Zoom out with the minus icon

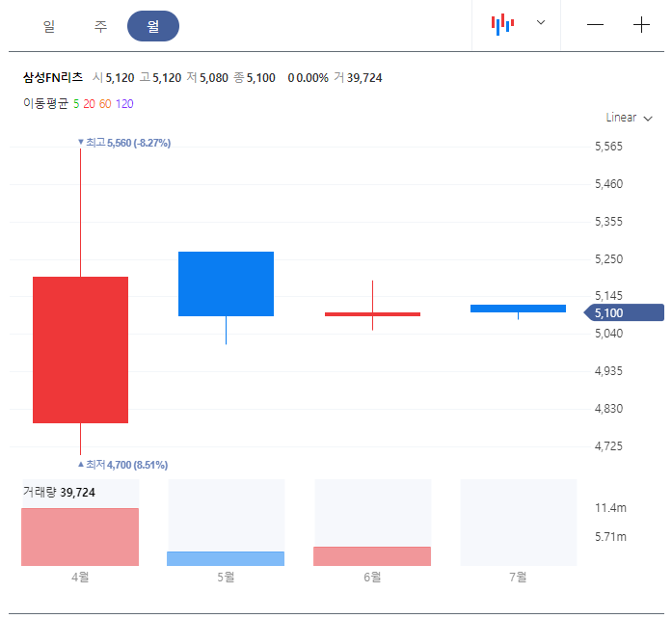tap(595, 25)
